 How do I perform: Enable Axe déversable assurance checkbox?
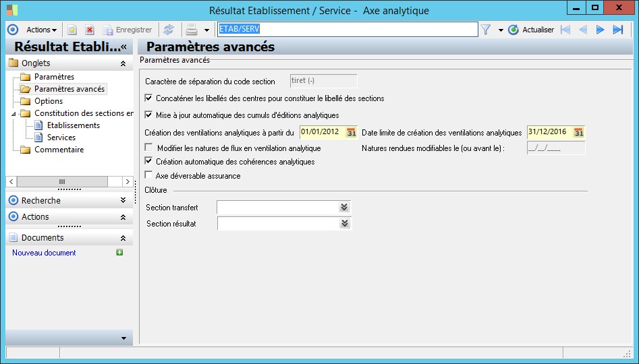point(148,175)
